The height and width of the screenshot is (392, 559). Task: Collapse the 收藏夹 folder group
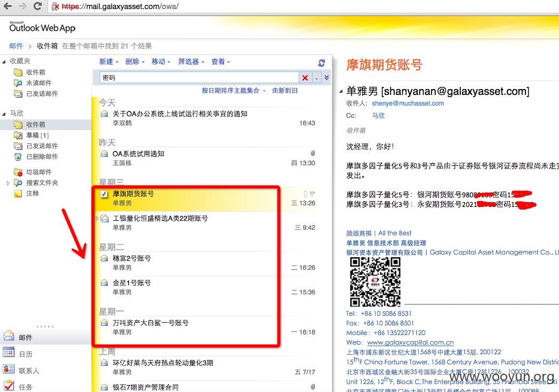click(4, 62)
